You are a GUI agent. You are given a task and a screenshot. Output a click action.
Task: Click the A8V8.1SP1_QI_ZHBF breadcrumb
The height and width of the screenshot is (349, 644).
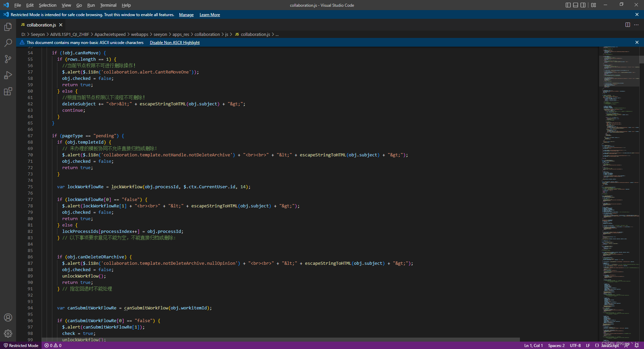[69, 34]
